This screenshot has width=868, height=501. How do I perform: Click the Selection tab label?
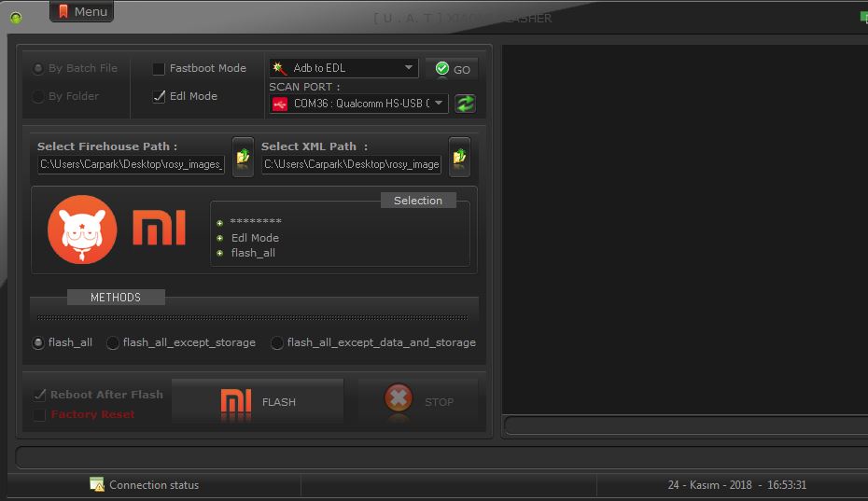click(418, 201)
